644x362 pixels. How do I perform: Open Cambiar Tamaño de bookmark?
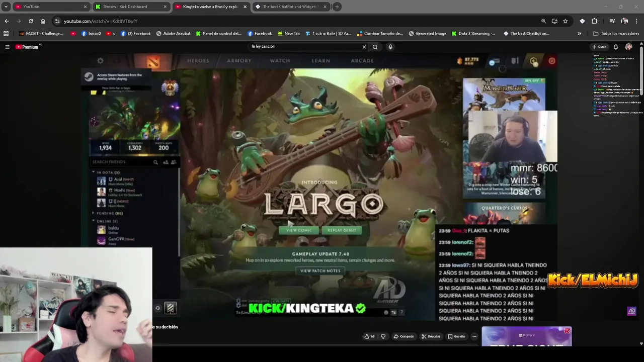(380, 34)
